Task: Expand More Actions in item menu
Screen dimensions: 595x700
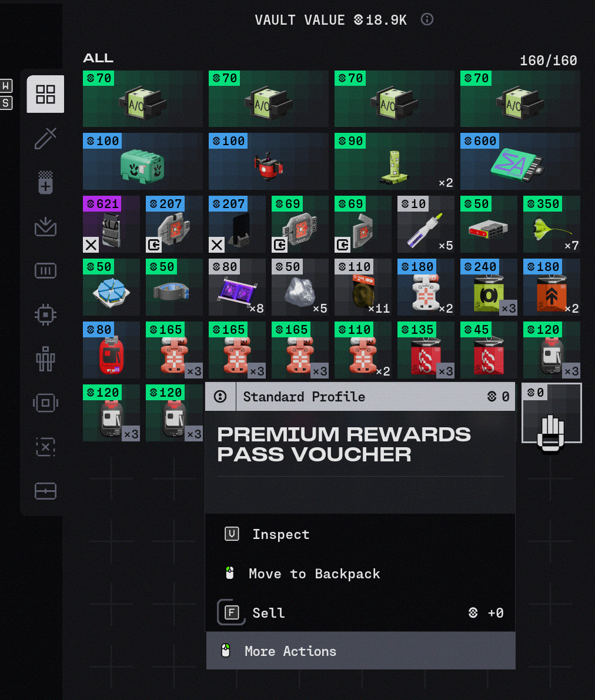Action: coord(360,651)
